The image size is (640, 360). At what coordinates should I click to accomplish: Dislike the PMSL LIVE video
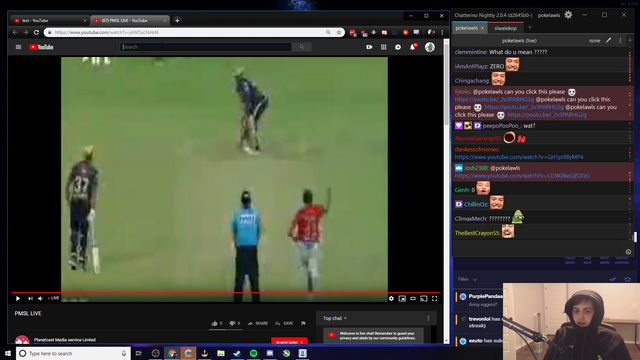pyautogui.click(x=235, y=323)
